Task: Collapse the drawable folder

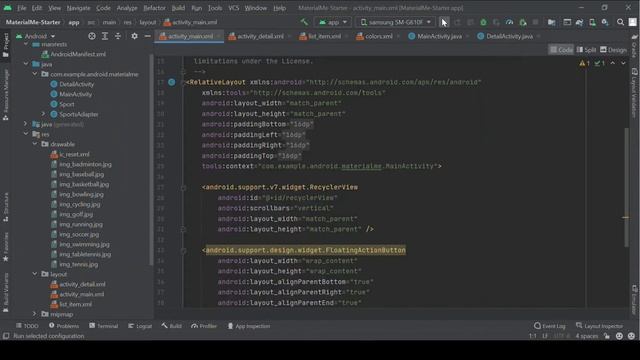Action: 35,144
